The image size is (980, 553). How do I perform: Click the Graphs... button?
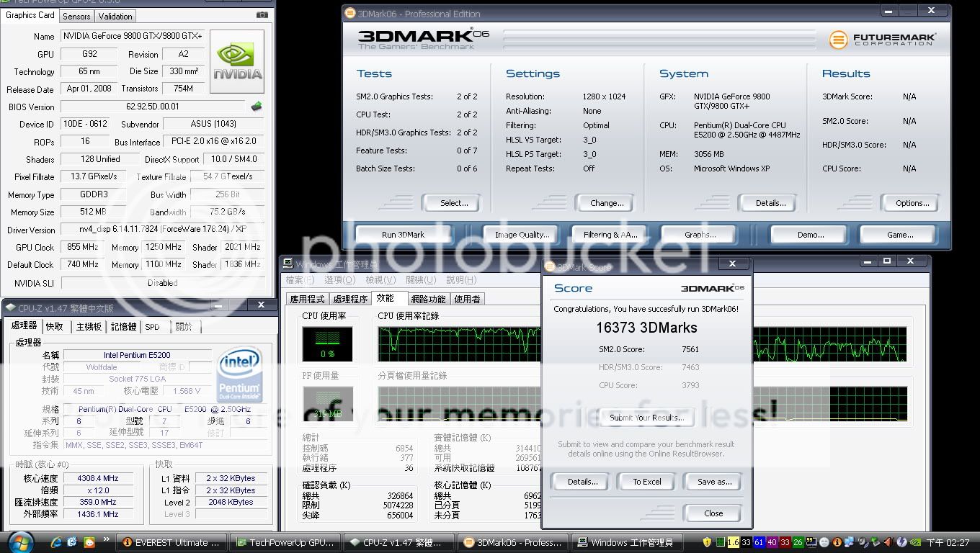[700, 234]
